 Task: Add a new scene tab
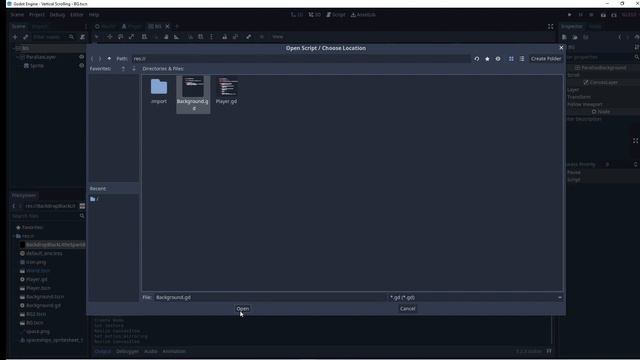177,26
